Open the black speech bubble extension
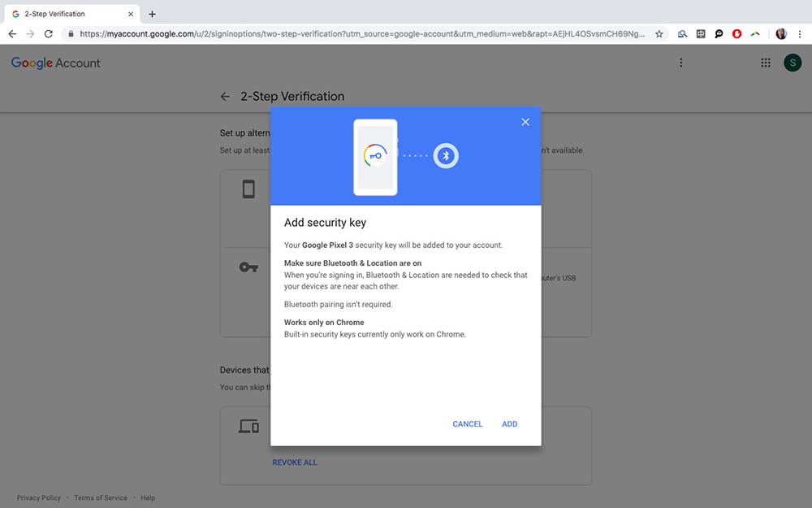This screenshot has height=508, width=812. [719, 34]
